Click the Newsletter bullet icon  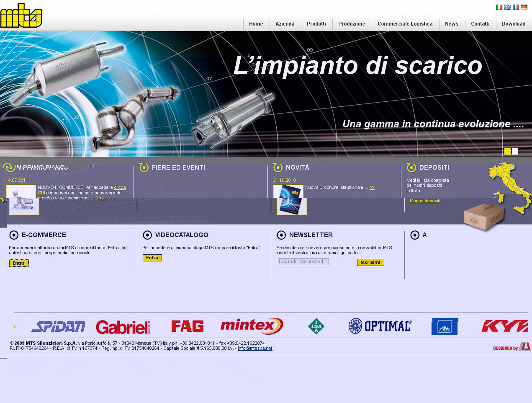tap(281, 235)
